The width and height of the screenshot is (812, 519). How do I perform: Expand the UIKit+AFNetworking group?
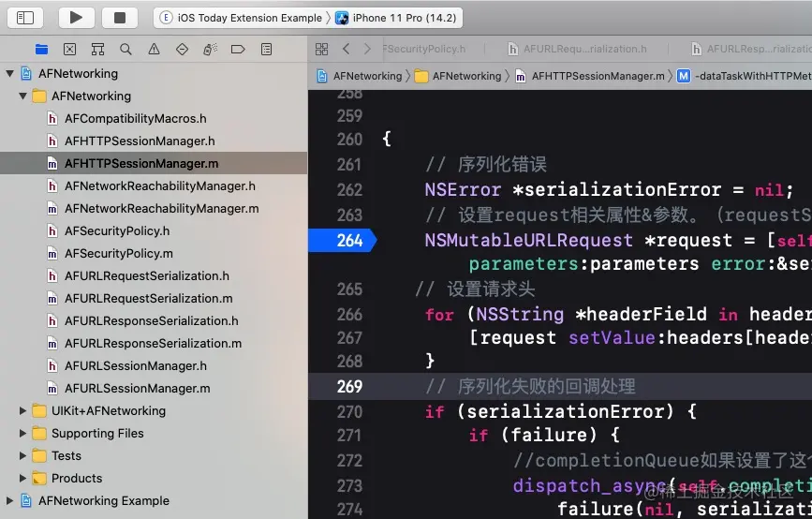coord(22,410)
